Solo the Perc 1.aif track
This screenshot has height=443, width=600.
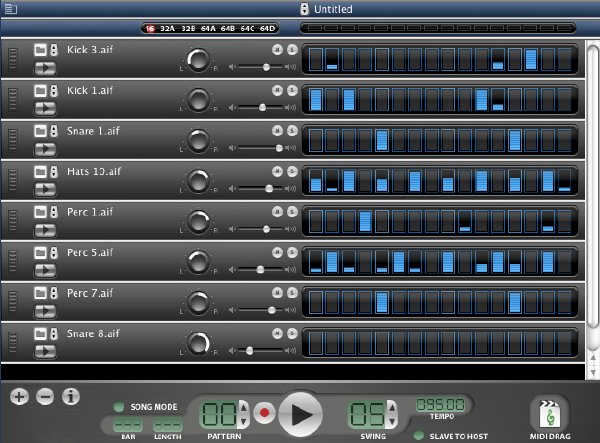(292, 212)
